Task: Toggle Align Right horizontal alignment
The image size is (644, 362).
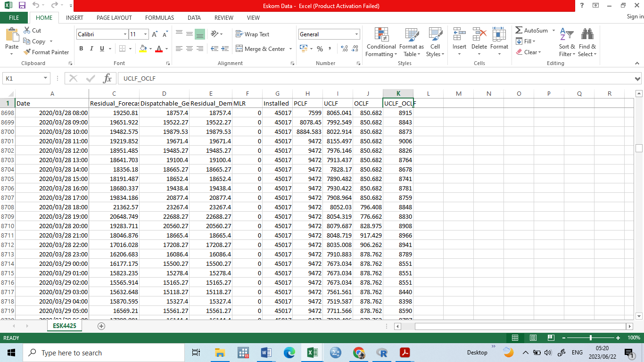Action: [199, 49]
